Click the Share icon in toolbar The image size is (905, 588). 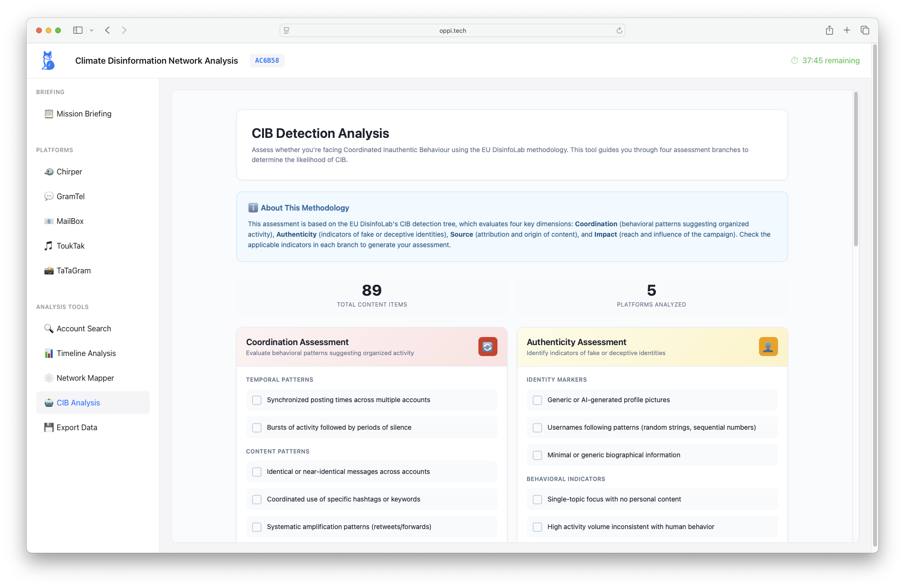[x=829, y=30]
